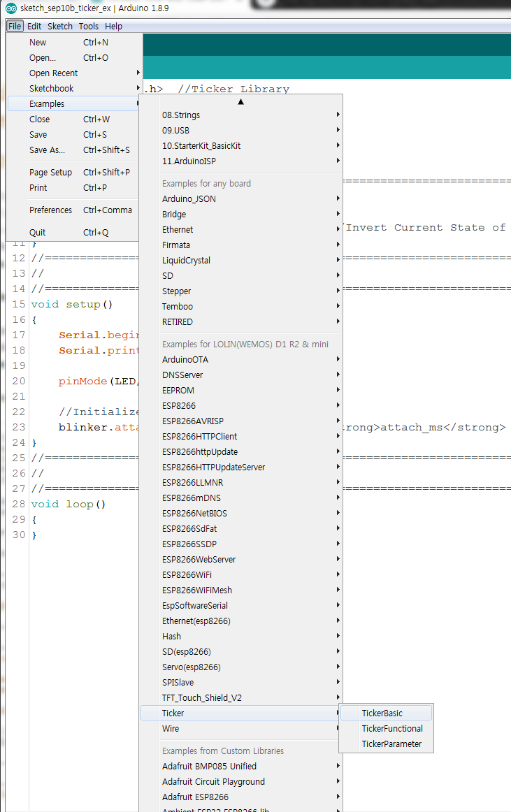Select Save As from File menu

pos(48,150)
